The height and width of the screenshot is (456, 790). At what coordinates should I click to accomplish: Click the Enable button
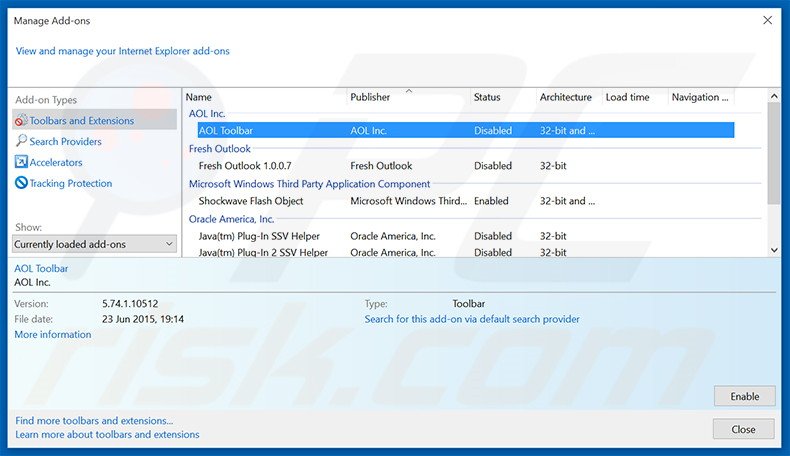745,397
